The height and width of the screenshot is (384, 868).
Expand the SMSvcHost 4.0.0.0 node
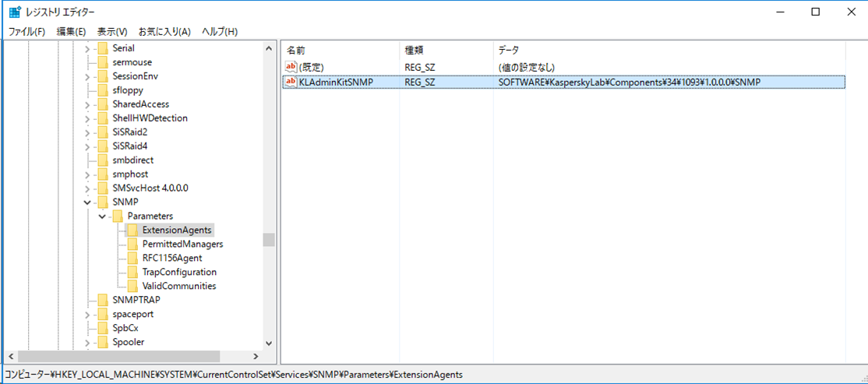click(x=87, y=188)
